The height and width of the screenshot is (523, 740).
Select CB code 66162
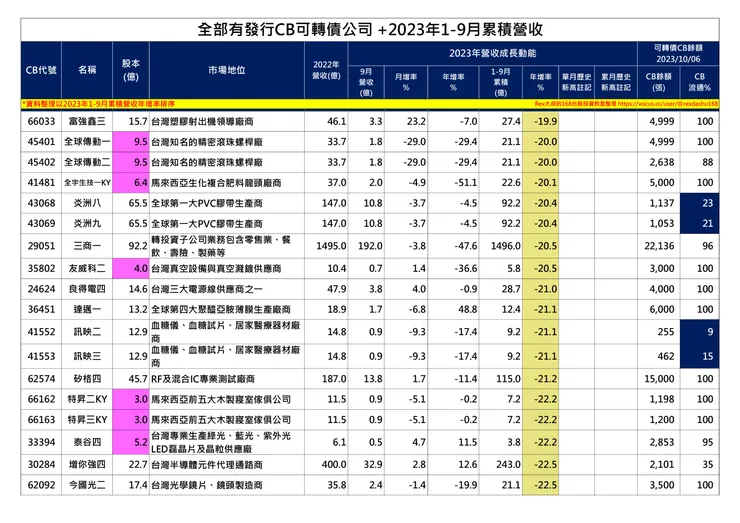41,399
